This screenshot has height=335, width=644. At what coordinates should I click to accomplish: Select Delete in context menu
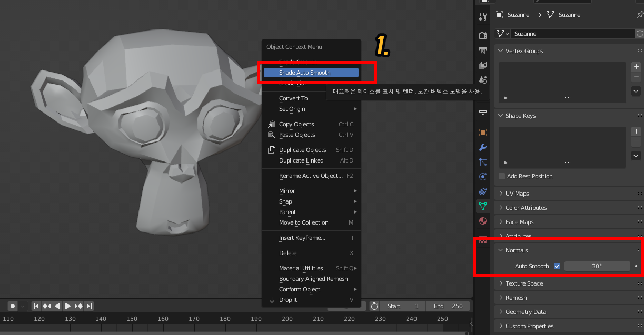[x=311, y=253]
